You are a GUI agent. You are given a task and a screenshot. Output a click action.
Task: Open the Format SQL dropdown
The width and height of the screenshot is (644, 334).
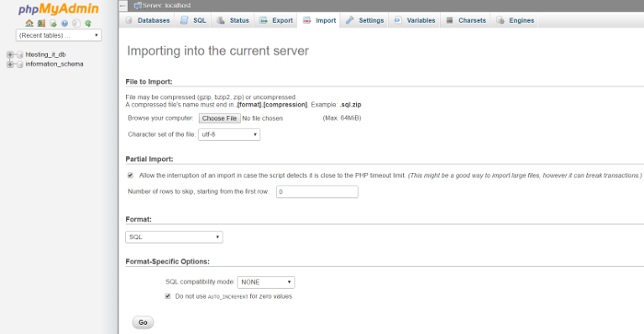coord(174,237)
